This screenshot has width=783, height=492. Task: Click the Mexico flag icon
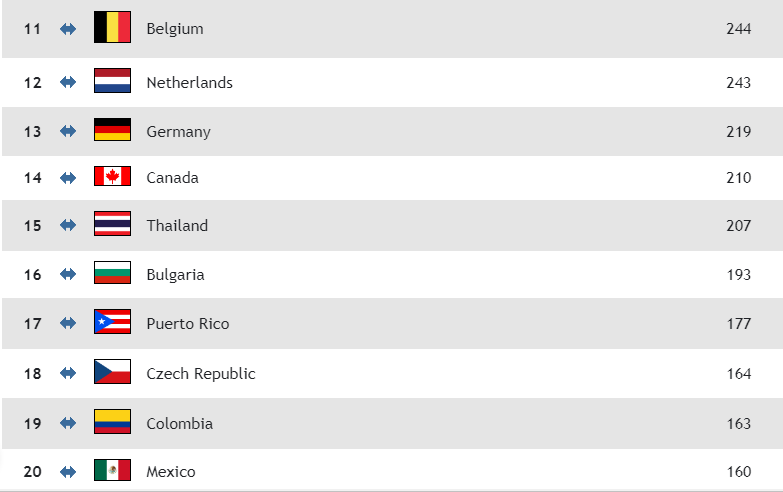[112, 470]
